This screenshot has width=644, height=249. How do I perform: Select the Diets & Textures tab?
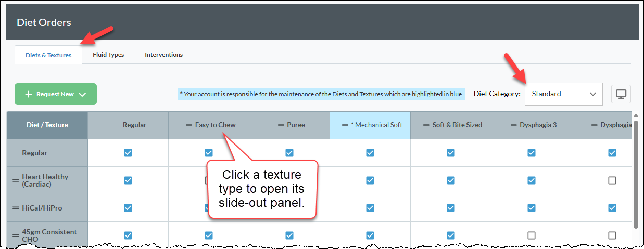point(48,55)
